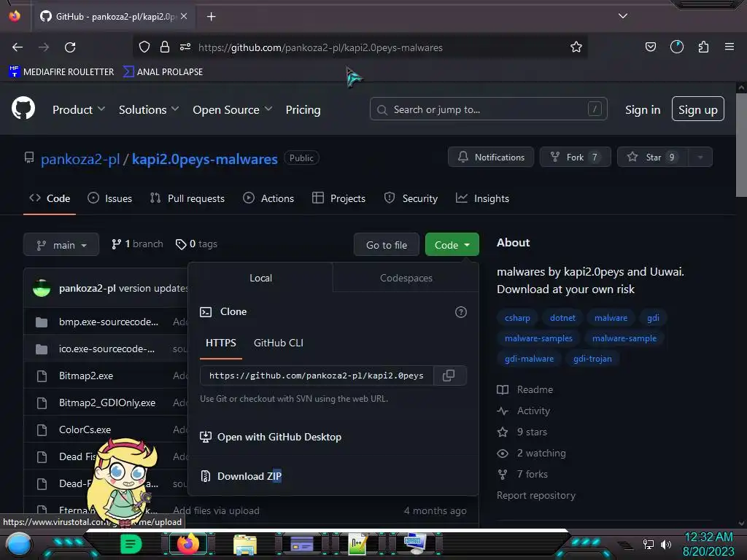The width and height of the screenshot is (747, 560).
Task: Open the ANAL PROLAPSE bookmark
Action: pos(163,72)
